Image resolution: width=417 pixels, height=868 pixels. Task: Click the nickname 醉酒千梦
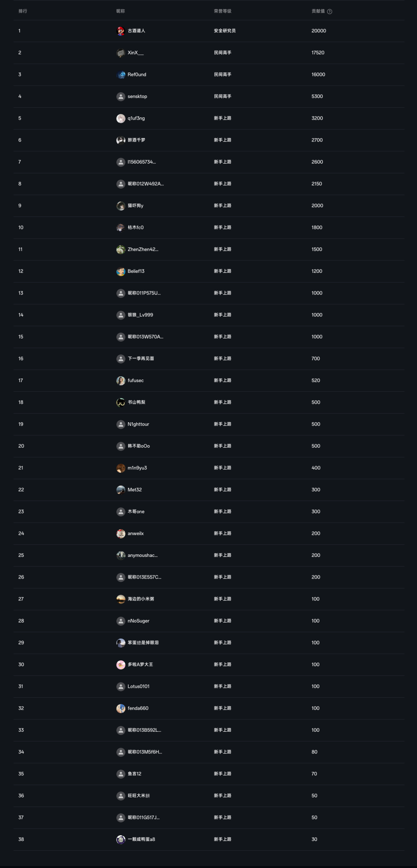coord(136,140)
